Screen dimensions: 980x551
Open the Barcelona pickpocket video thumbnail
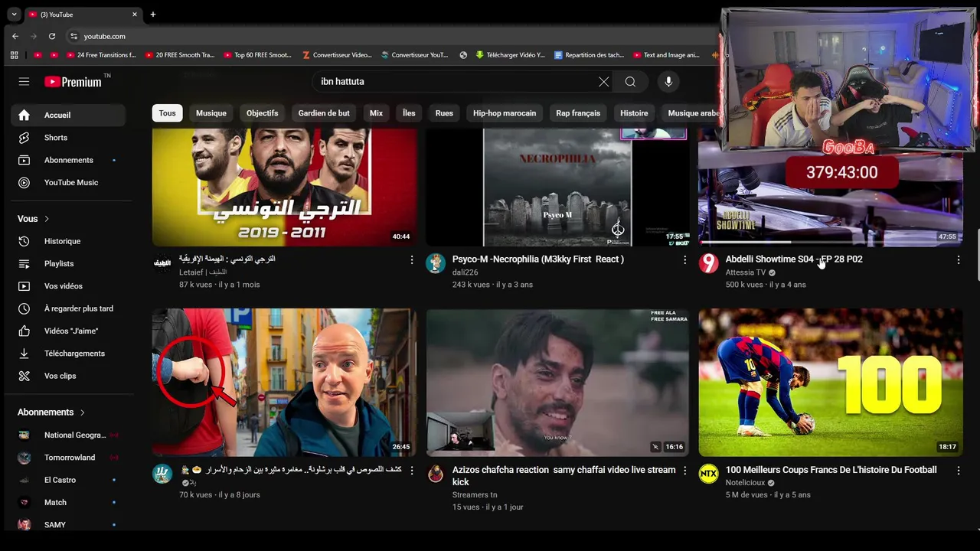[284, 383]
